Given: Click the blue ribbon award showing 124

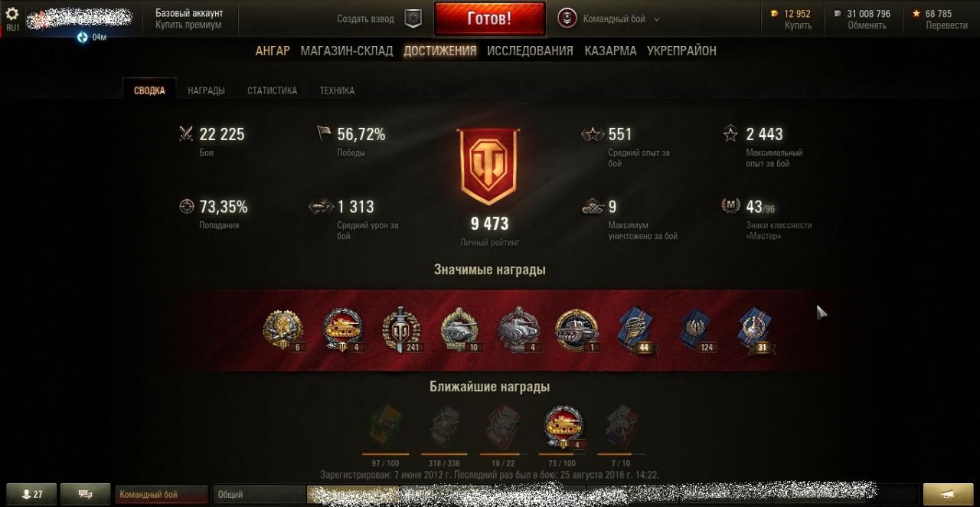Looking at the screenshot, I should [696, 330].
